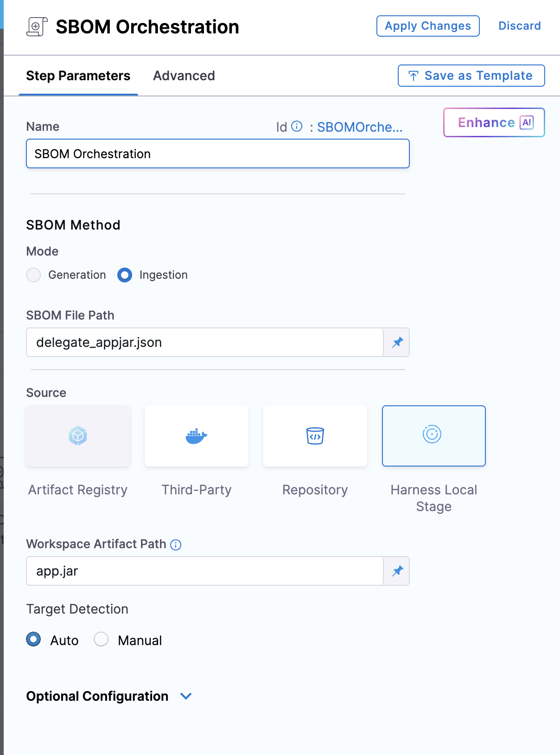Click the Enhance AI button
The width and height of the screenshot is (560, 755).
coord(494,122)
